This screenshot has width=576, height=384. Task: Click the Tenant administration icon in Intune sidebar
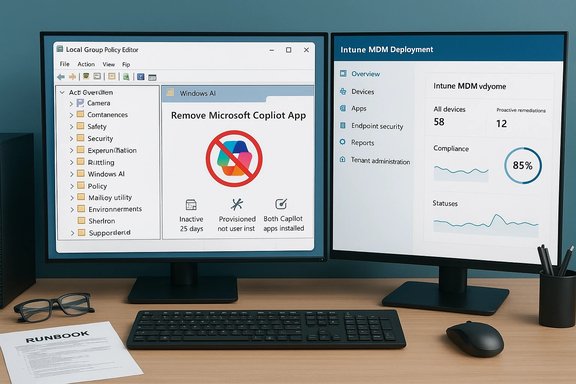[343, 159]
